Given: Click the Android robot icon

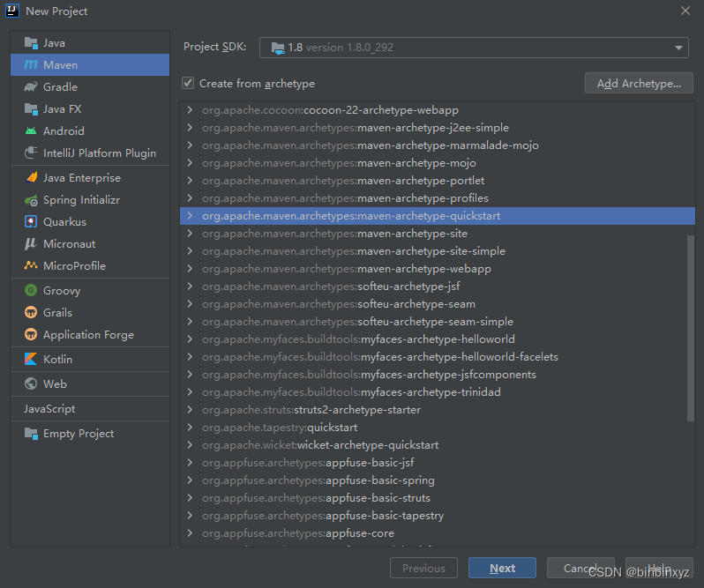Looking at the screenshot, I should [x=31, y=131].
